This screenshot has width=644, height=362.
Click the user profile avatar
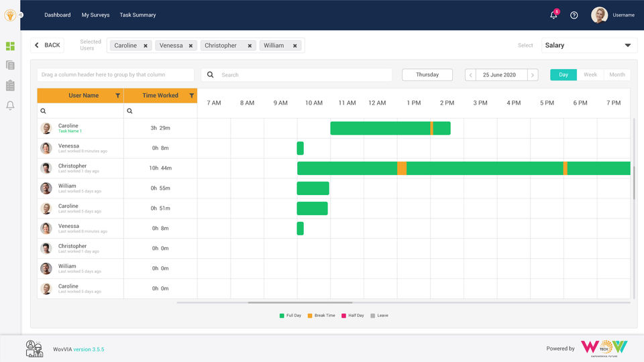[599, 15]
